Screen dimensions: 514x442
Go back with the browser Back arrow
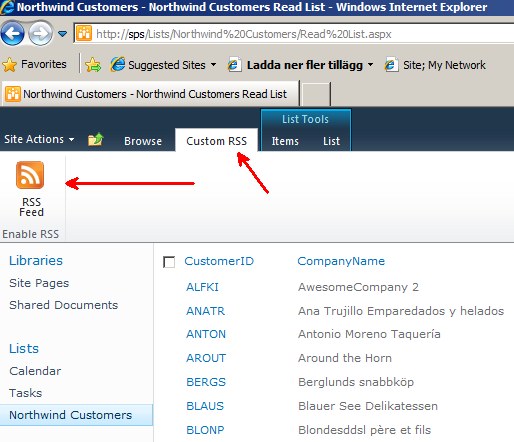(x=12, y=33)
